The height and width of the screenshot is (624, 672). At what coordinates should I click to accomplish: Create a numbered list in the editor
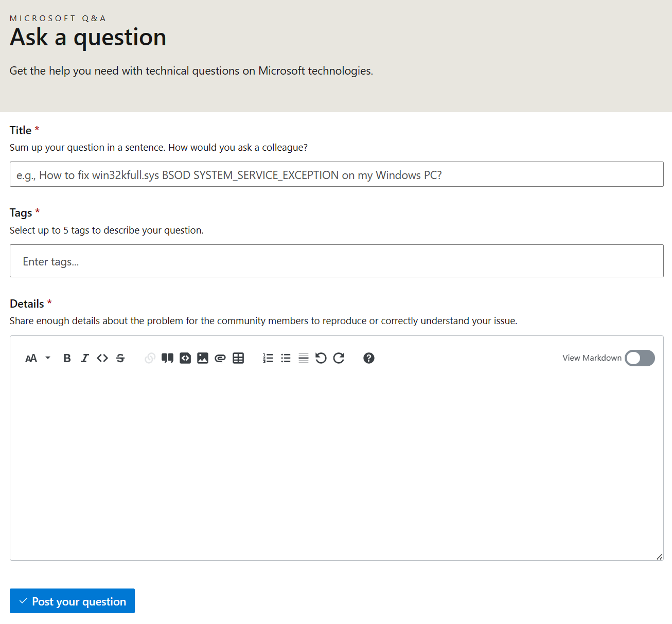coord(268,358)
